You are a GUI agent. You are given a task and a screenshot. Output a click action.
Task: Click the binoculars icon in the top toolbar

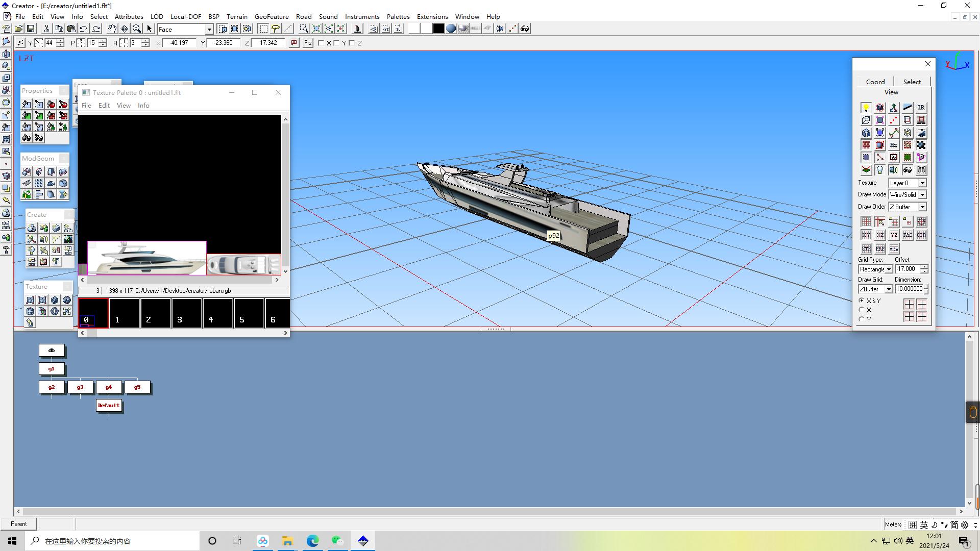click(525, 29)
